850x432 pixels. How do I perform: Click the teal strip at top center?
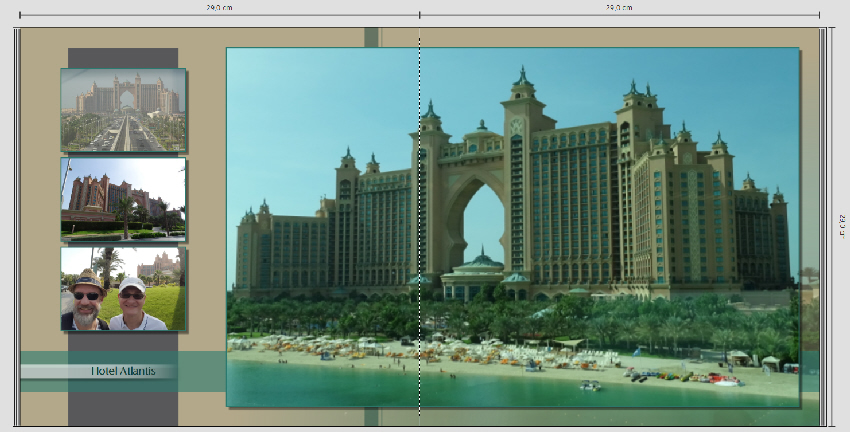[371, 37]
